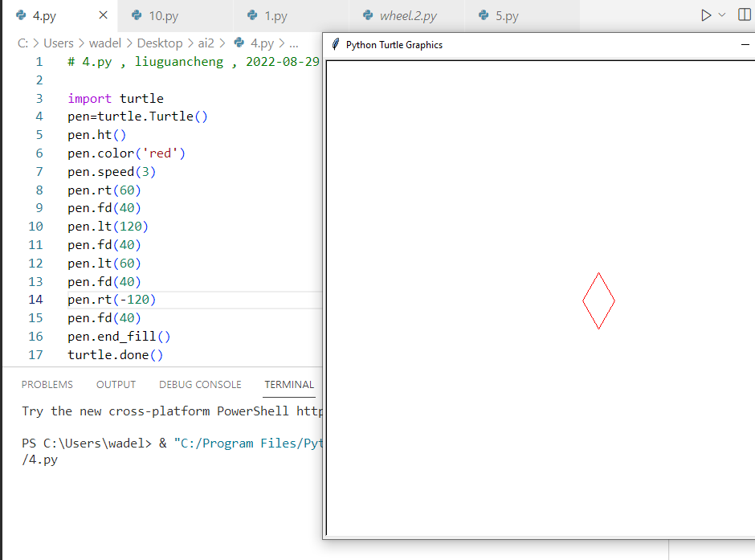Image resolution: width=755 pixels, height=560 pixels.
Task: Click the Turtle Graphics feather window icon
Action: point(336,45)
